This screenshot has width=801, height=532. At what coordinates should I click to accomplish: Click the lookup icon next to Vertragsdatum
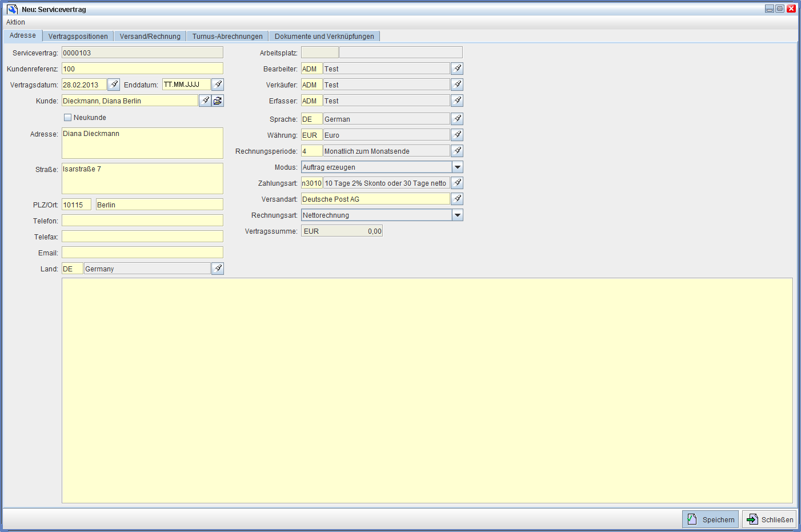click(114, 85)
